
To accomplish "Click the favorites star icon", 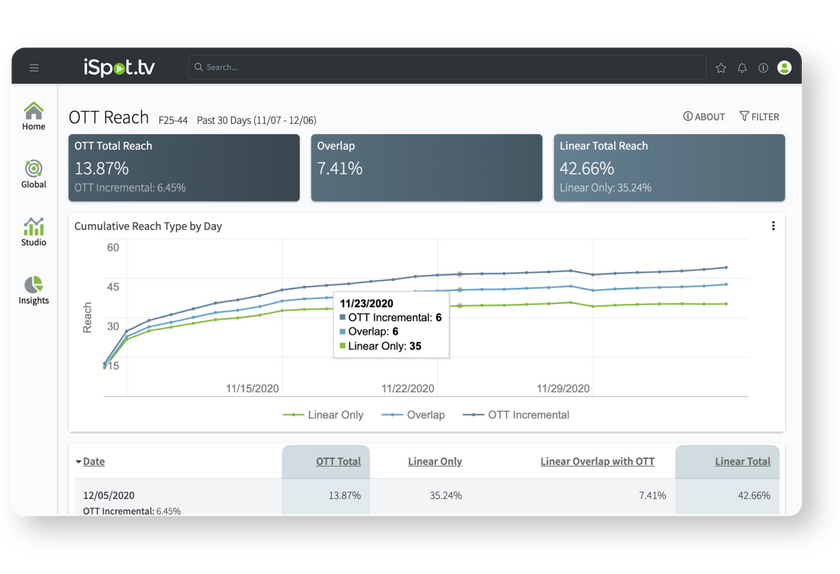I will click(x=721, y=68).
